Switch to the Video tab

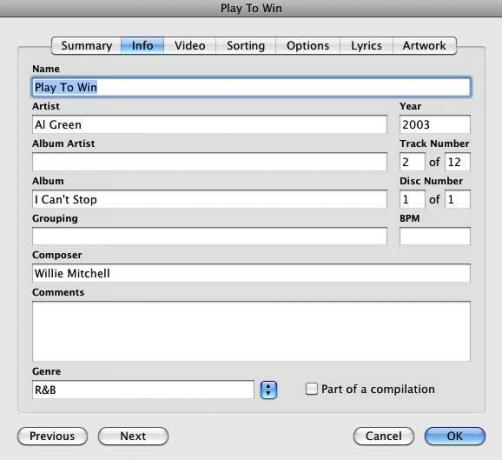190,46
